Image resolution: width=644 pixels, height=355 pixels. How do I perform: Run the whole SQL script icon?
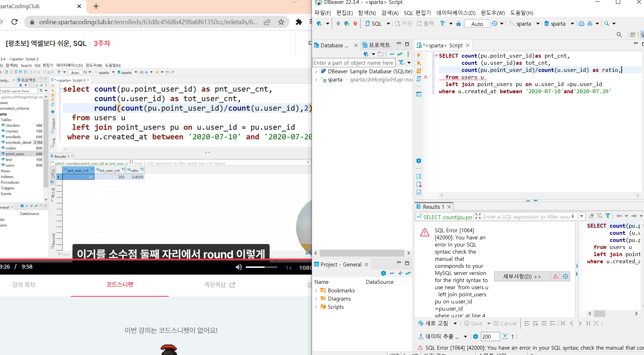coord(419,70)
